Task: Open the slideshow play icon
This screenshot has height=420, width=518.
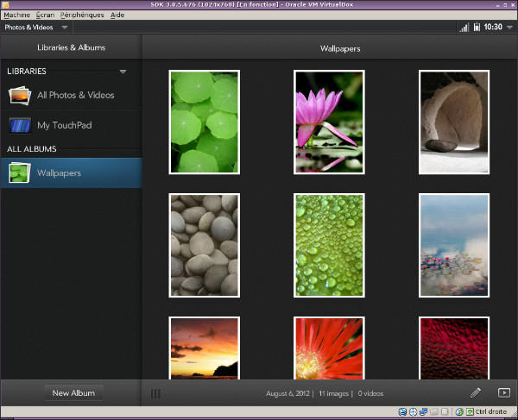Action: [504, 392]
